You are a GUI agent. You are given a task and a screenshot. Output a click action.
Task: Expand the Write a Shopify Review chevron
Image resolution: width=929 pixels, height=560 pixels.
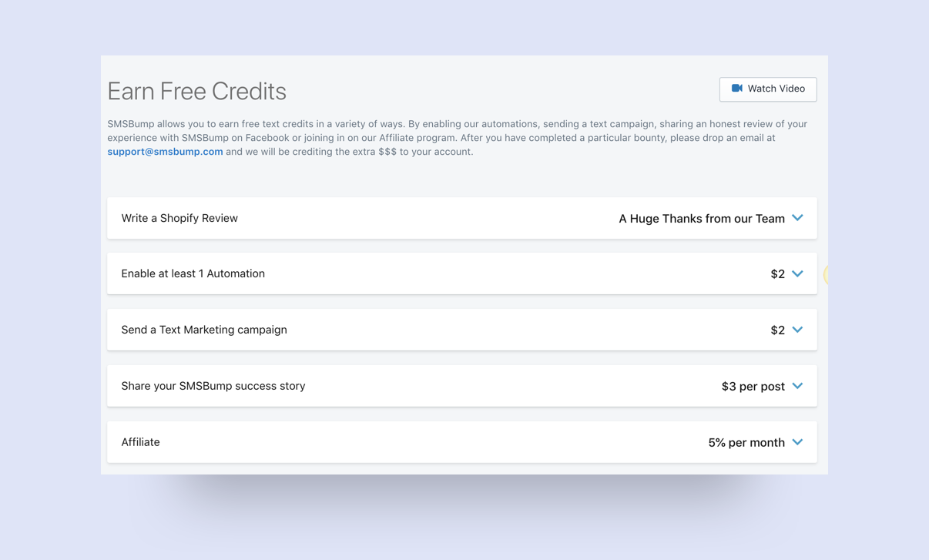coord(797,218)
